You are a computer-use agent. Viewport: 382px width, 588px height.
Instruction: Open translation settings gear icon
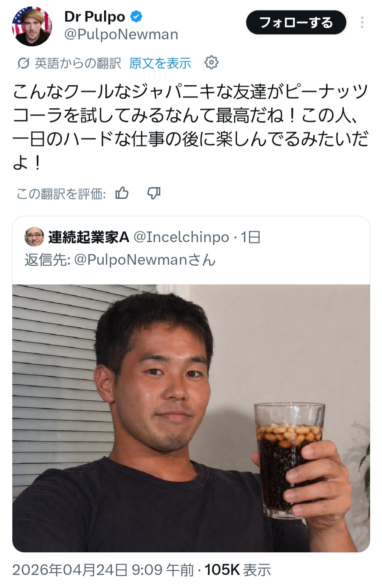[x=212, y=63]
